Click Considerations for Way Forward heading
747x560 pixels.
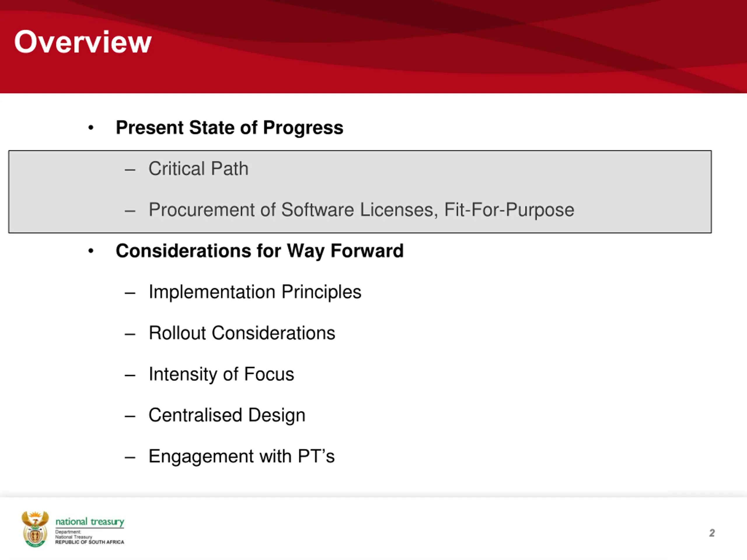[260, 251]
